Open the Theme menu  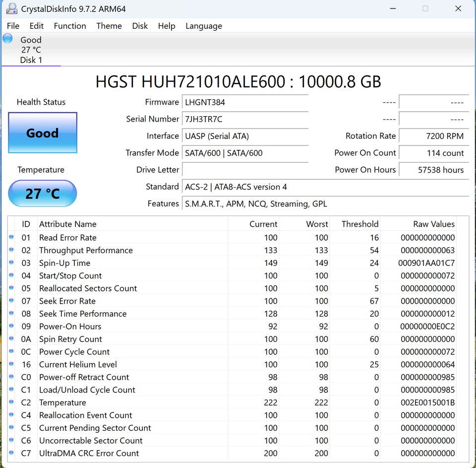click(109, 26)
